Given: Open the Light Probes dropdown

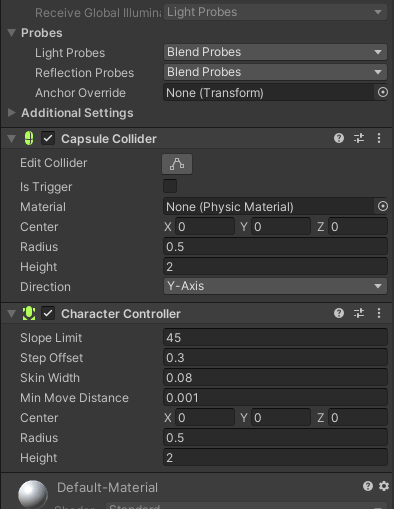Looking at the screenshot, I should point(275,52).
